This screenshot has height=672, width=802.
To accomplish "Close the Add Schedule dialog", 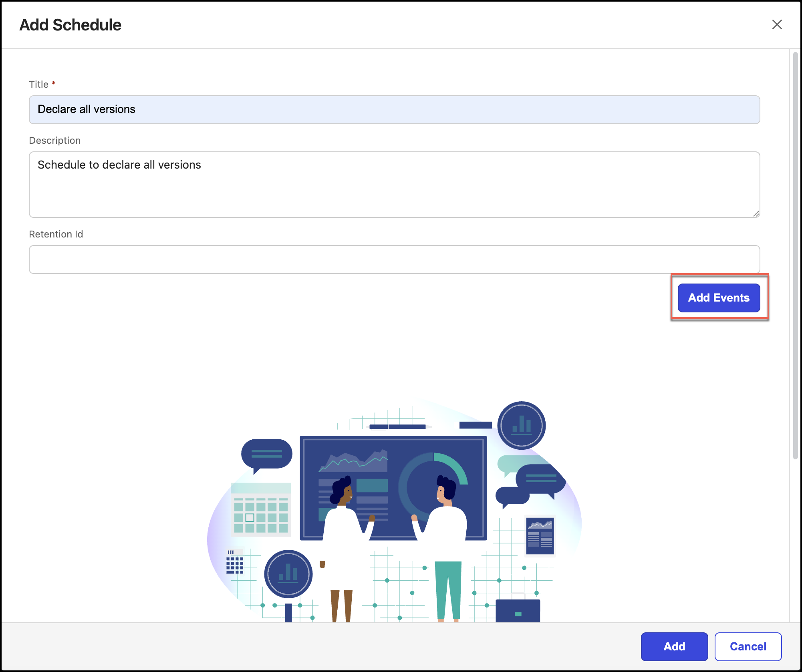I will 777,24.
